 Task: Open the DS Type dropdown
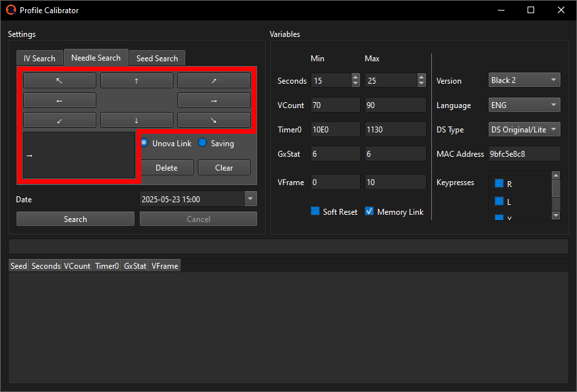524,129
